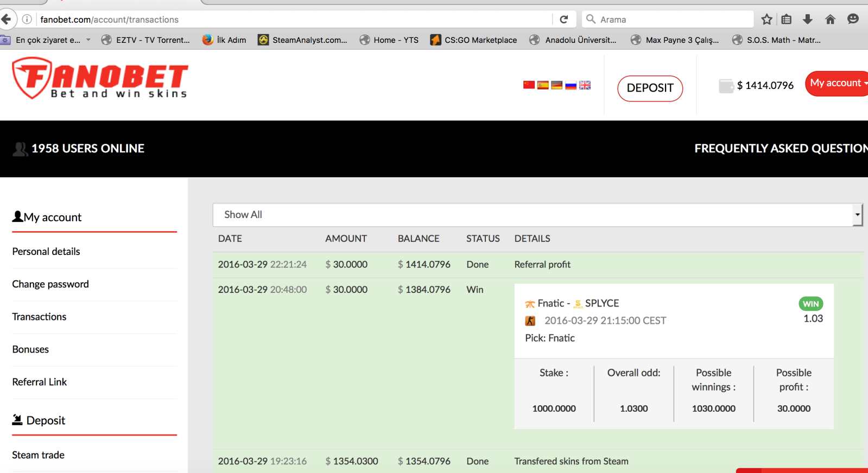Click the Arama search field
The image size is (868, 473).
coord(668,20)
